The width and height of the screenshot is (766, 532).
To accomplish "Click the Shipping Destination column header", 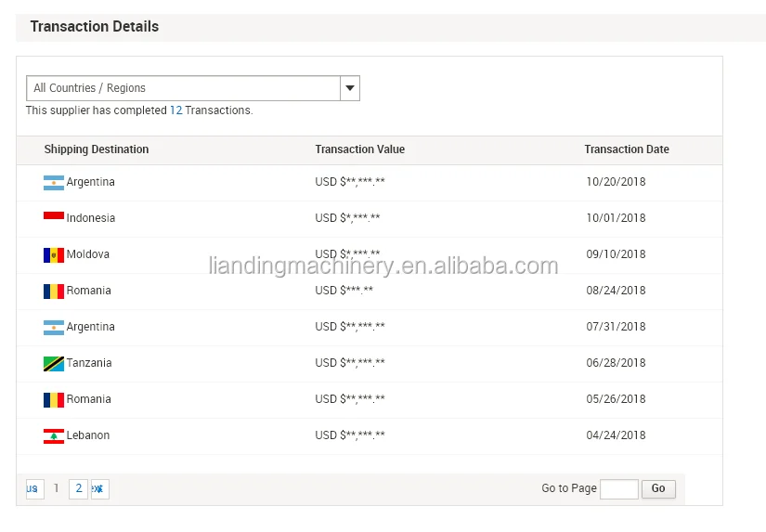I will click(97, 149).
